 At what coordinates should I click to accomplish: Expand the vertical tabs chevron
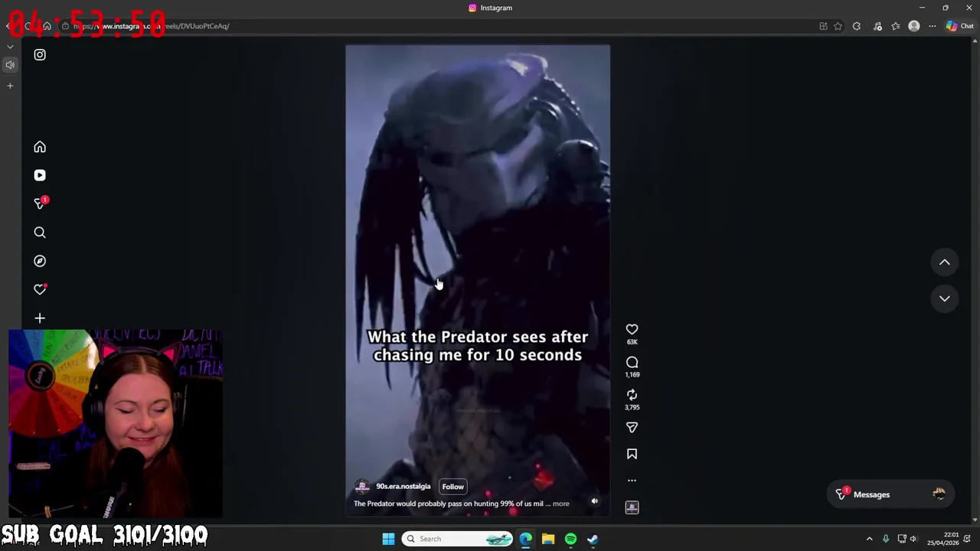click(10, 47)
